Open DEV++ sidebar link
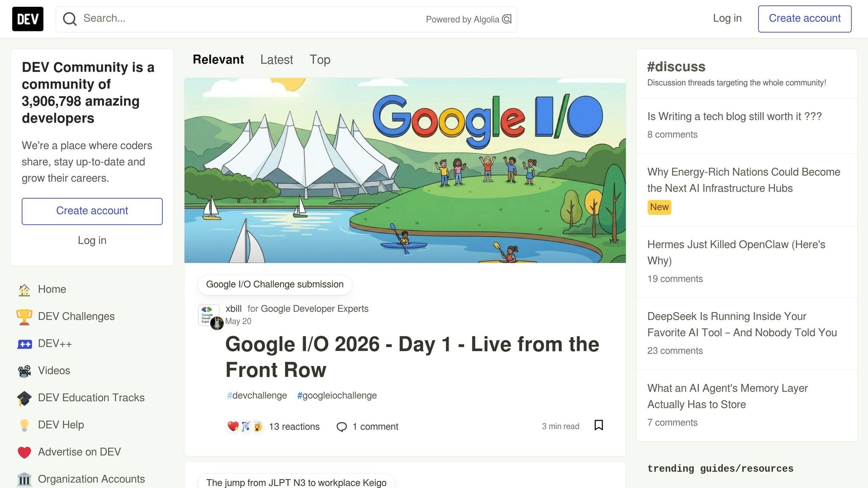 [x=92, y=344]
